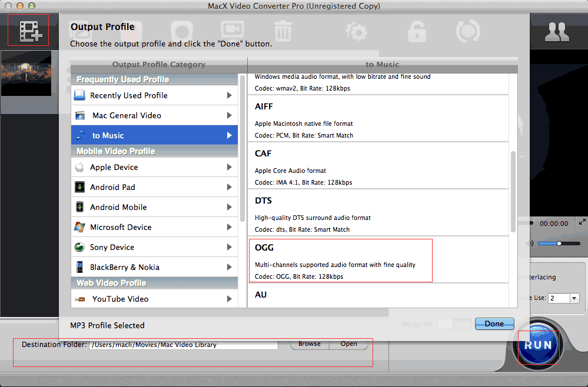Image resolution: width=588 pixels, height=387 pixels.
Task: Toggle fullscreen preview with the expand arrows icon
Action: tap(582, 222)
